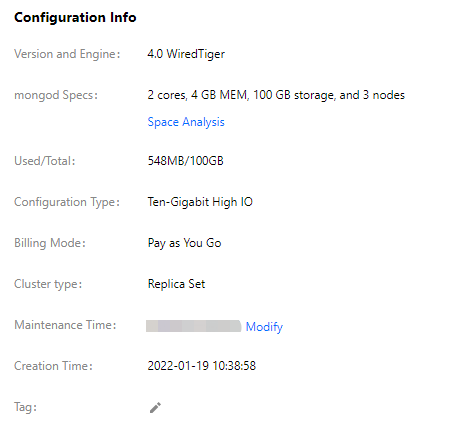Select the Replica Set cluster value
471x432 pixels.
pyautogui.click(x=176, y=284)
